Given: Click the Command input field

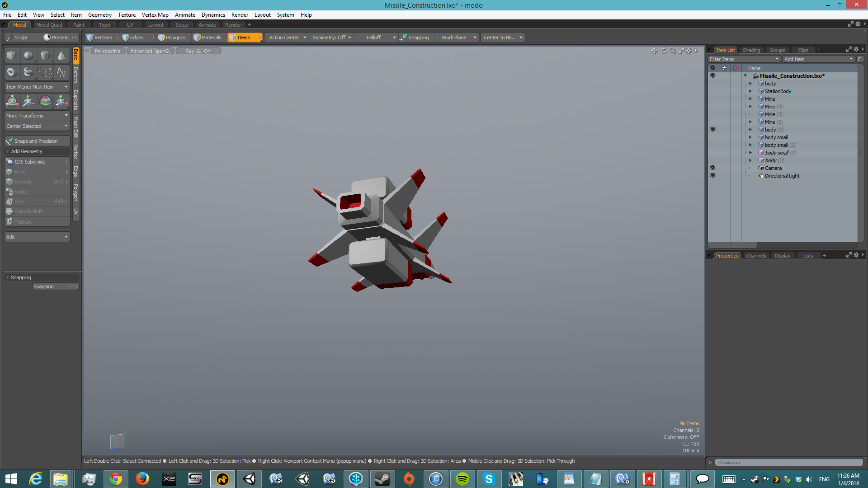Looking at the screenshot, I should click(788, 462).
